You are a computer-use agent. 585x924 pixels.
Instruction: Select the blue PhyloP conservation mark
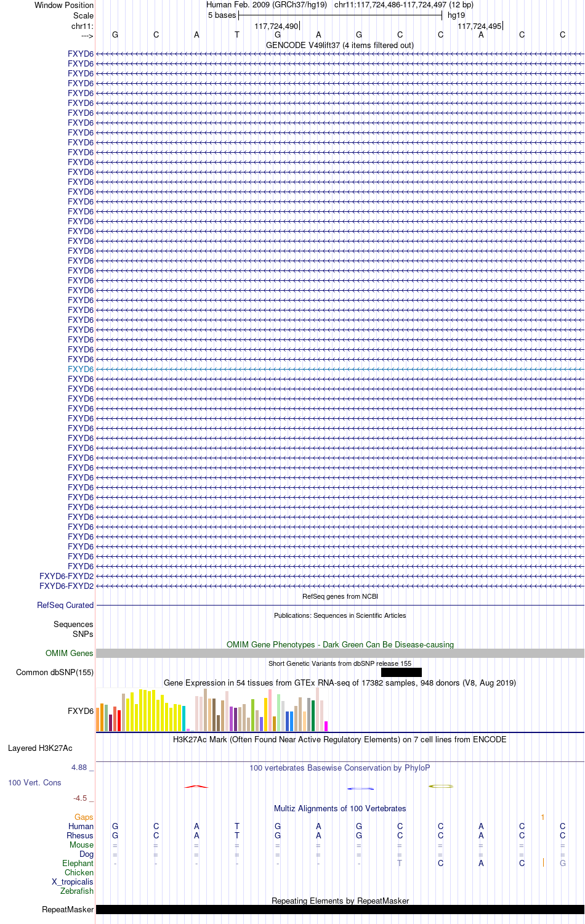(360, 788)
